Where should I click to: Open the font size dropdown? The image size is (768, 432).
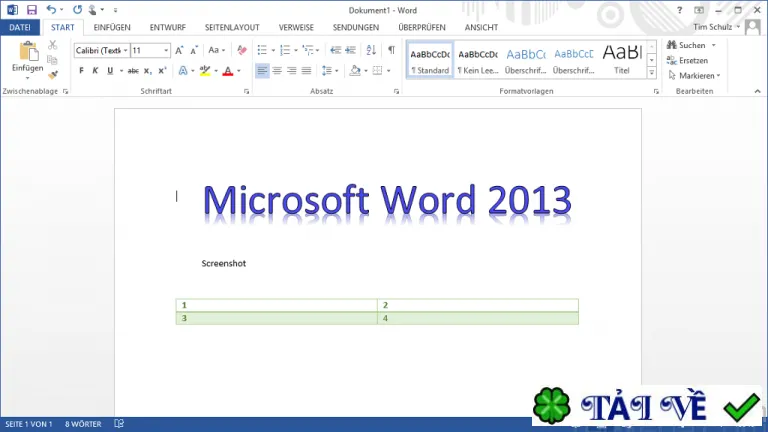(166, 50)
